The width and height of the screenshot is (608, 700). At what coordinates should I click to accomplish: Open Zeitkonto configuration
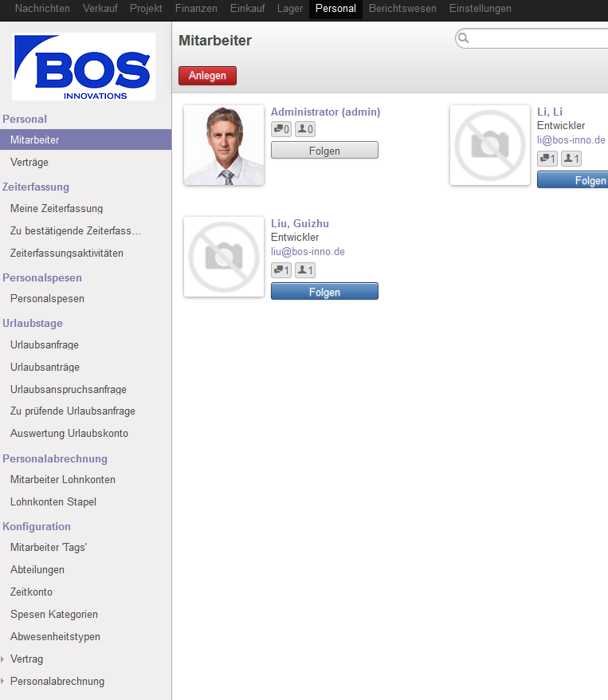click(x=31, y=592)
